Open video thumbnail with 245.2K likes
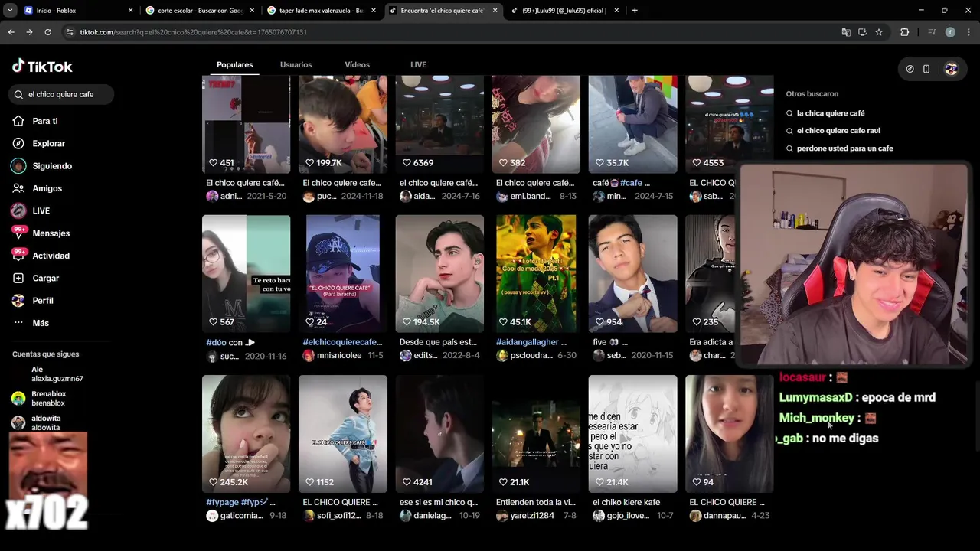The image size is (980, 551). (x=246, y=434)
